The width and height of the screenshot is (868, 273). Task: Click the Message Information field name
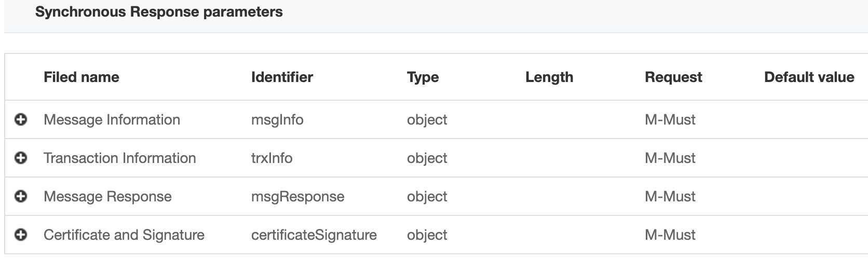(x=112, y=120)
